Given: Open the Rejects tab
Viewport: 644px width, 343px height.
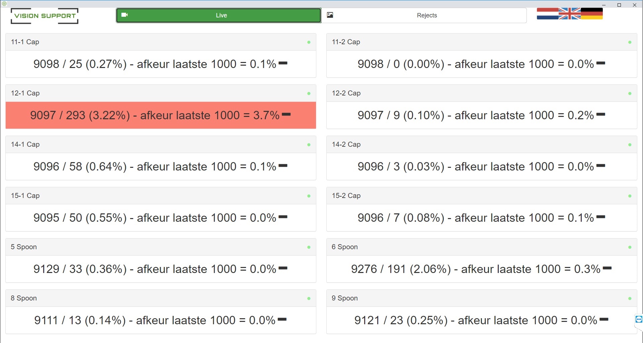Looking at the screenshot, I should point(426,15).
